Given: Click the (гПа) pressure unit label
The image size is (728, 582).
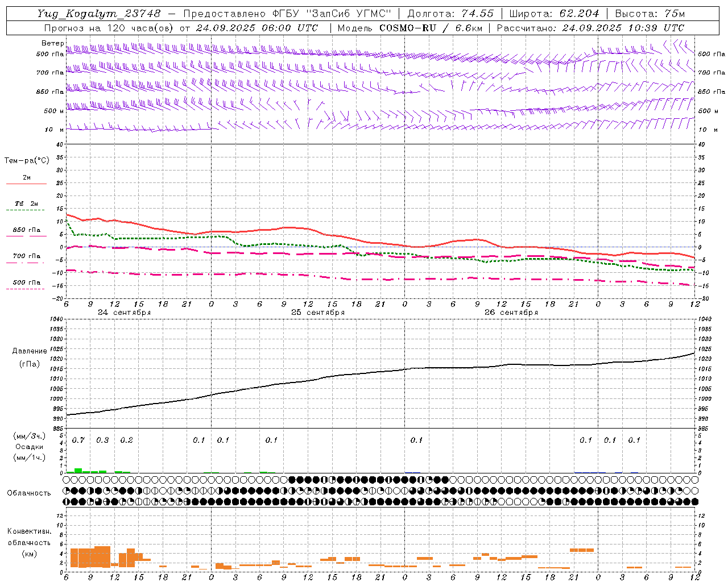Looking at the screenshot, I should coord(30,364).
